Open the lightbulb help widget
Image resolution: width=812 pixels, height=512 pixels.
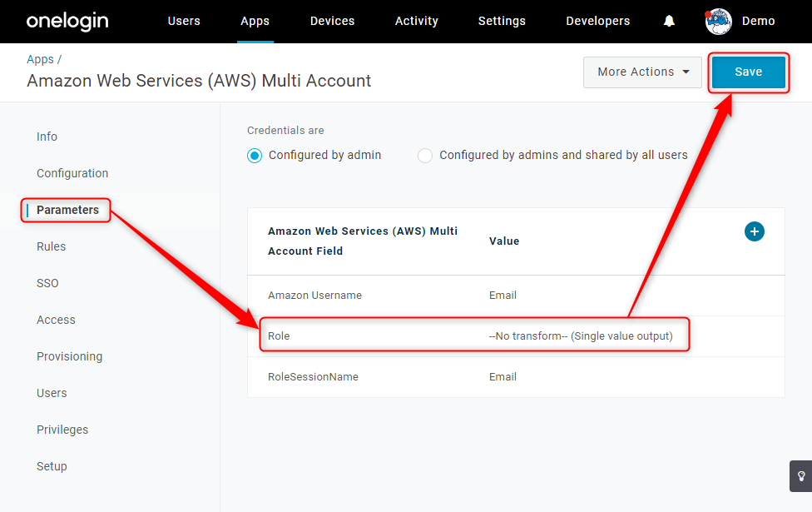click(x=800, y=475)
